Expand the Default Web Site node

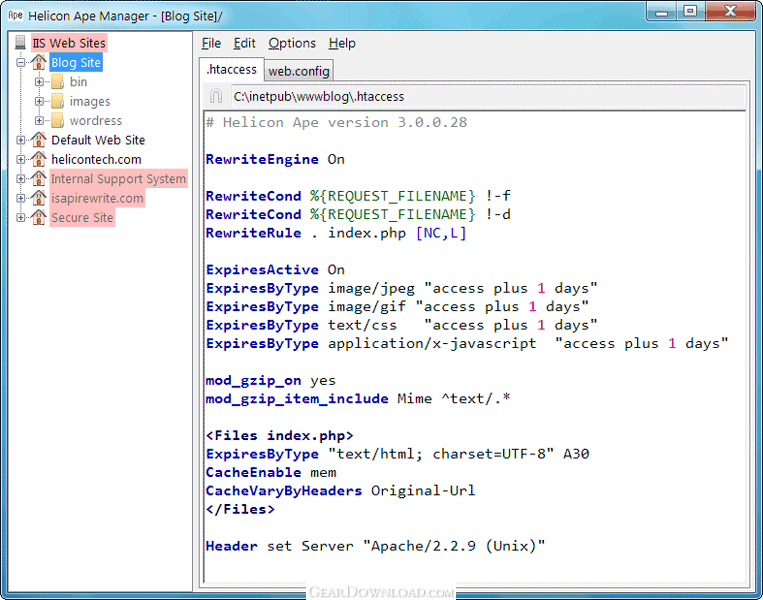click(20, 140)
